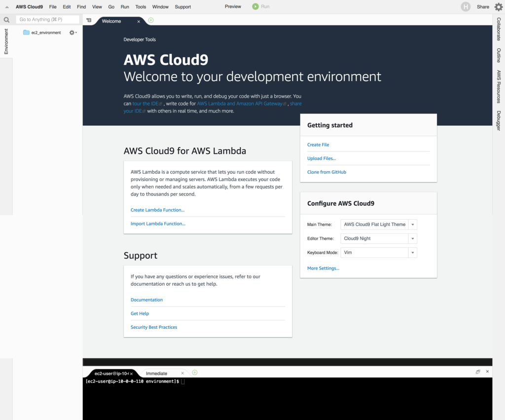Open the AWS Cloud9 menu
The height and width of the screenshot is (420, 505).
(29, 7)
